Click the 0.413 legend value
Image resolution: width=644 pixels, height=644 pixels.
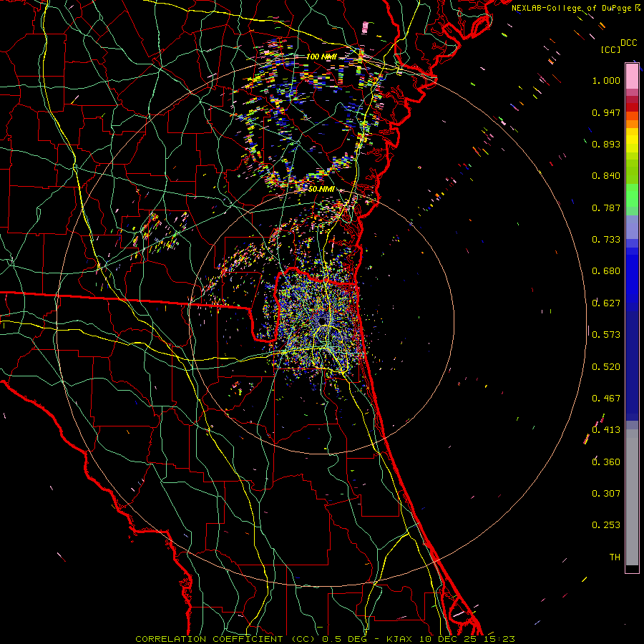(606, 430)
